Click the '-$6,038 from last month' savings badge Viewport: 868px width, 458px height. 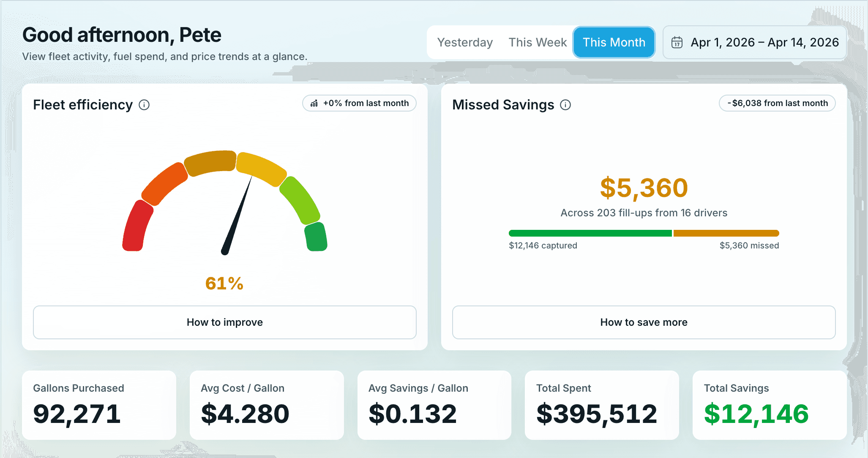[x=777, y=103]
